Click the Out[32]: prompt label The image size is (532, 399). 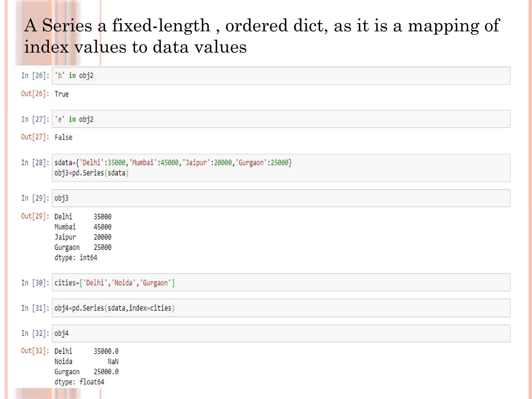(35, 351)
